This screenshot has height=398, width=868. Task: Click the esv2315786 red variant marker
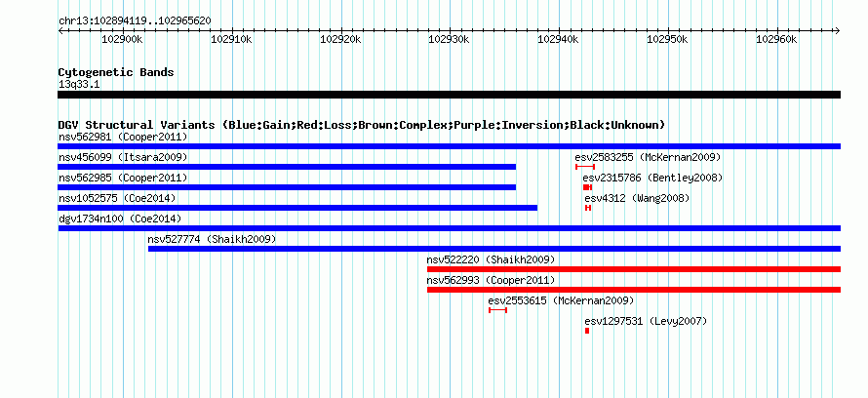tap(587, 187)
